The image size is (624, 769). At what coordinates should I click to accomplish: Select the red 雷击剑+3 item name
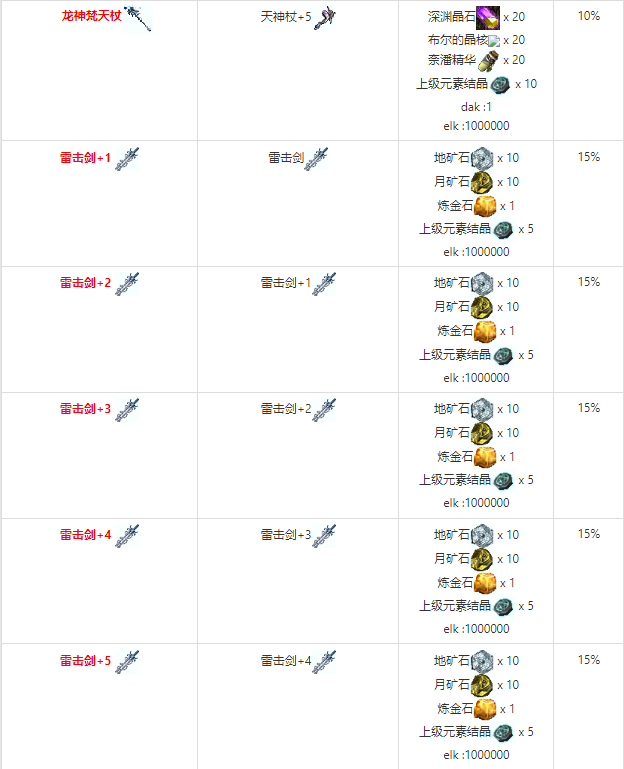(85, 409)
